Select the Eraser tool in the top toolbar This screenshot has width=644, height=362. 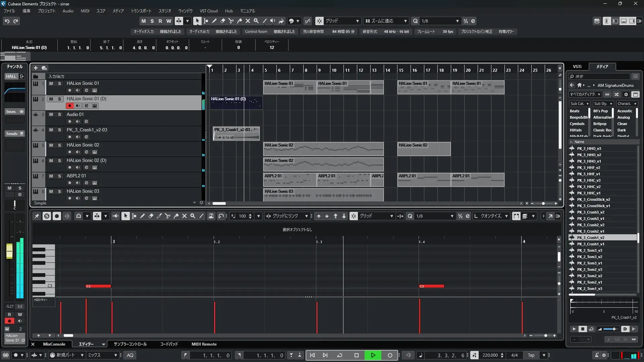[222, 21]
